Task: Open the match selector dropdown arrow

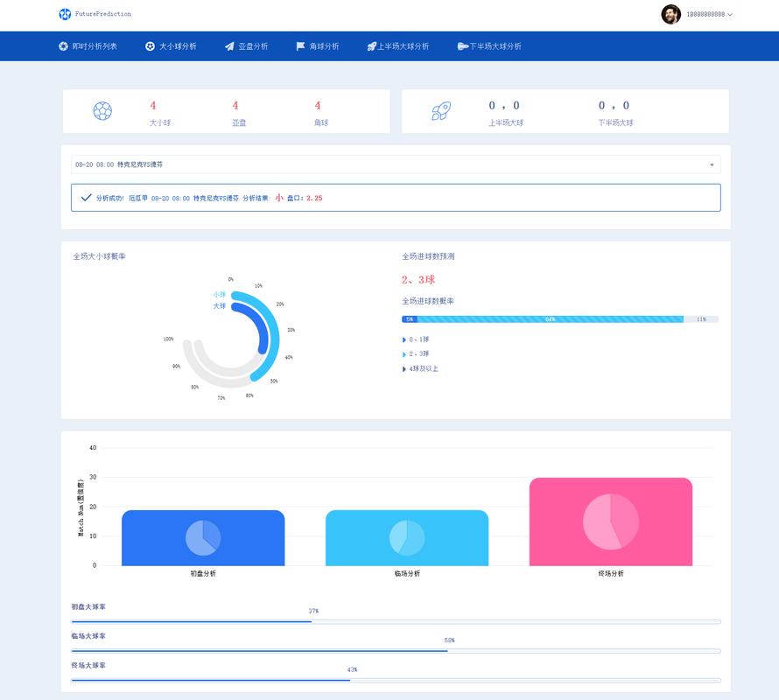Action: (712, 164)
